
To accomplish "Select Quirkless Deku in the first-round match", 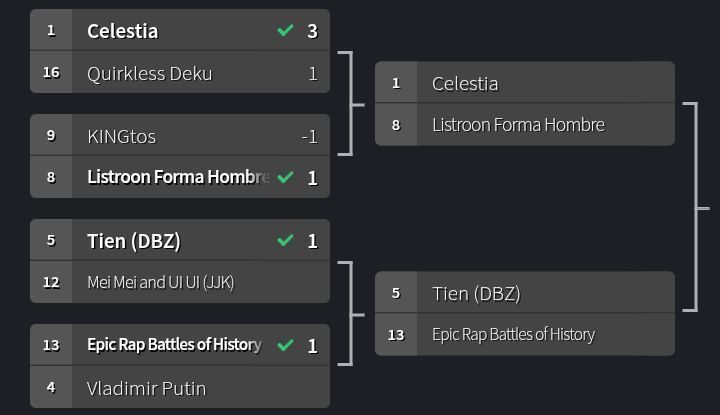I will 149,73.
